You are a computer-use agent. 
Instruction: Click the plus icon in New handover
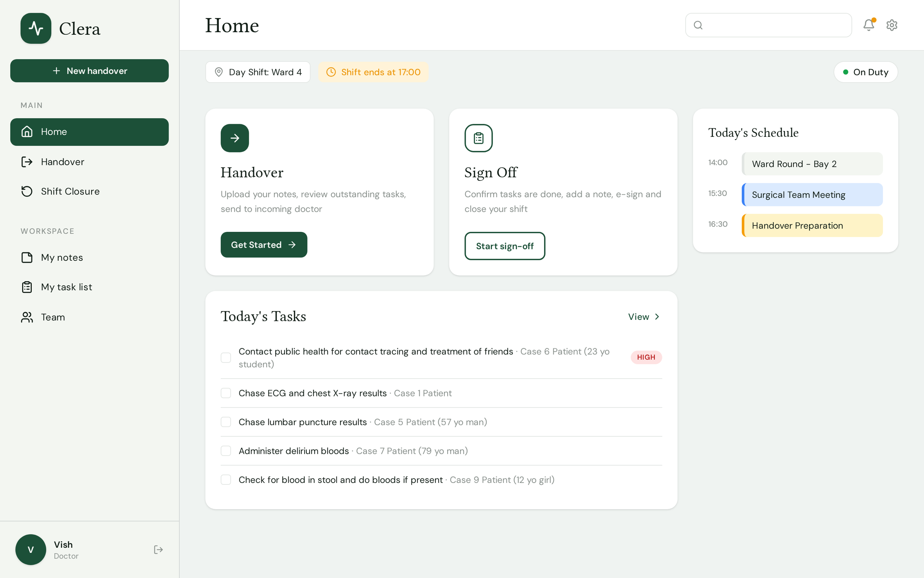pos(56,71)
